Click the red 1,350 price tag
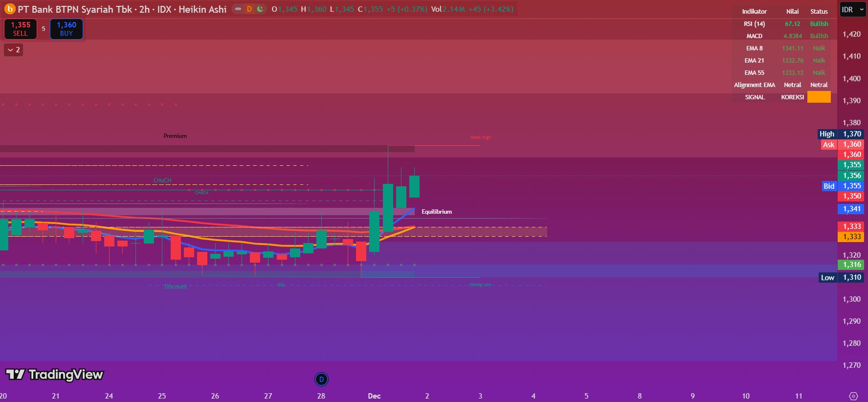Viewport: 868px width, 402px height. [x=851, y=196]
